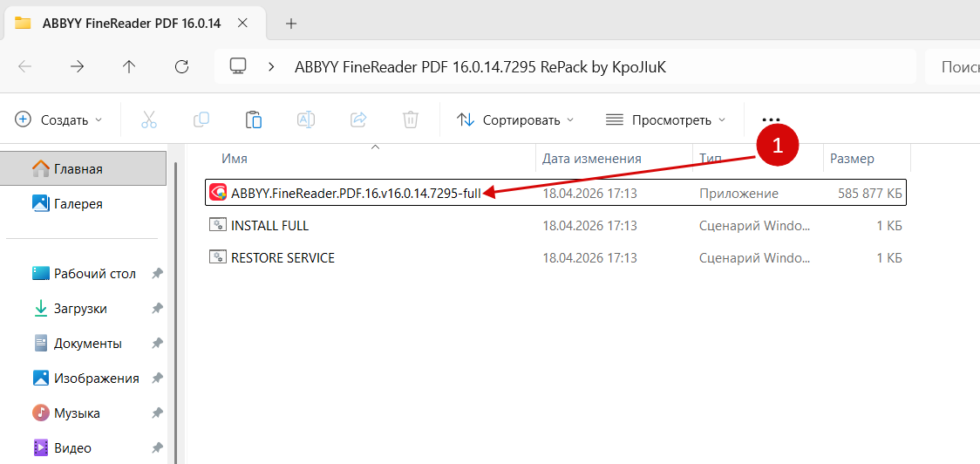Open new tab with plus button
Viewport: 980px width, 464px height.
point(290,24)
